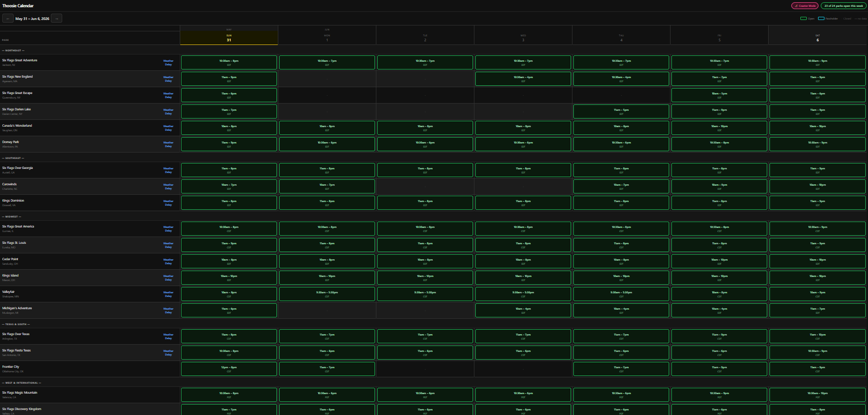
Task: Open Michigan's Adventure's Saturday hours cell
Action: pos(818,311)
